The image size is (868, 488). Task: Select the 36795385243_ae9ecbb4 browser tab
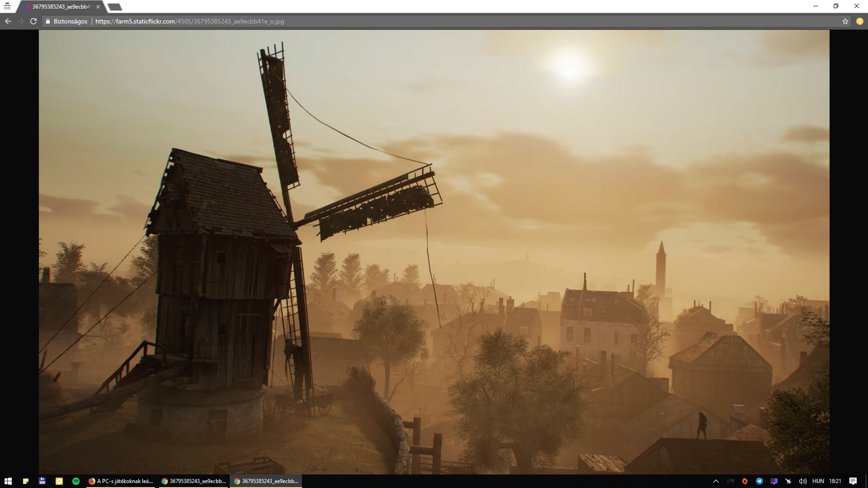click(x=61, y=7)
